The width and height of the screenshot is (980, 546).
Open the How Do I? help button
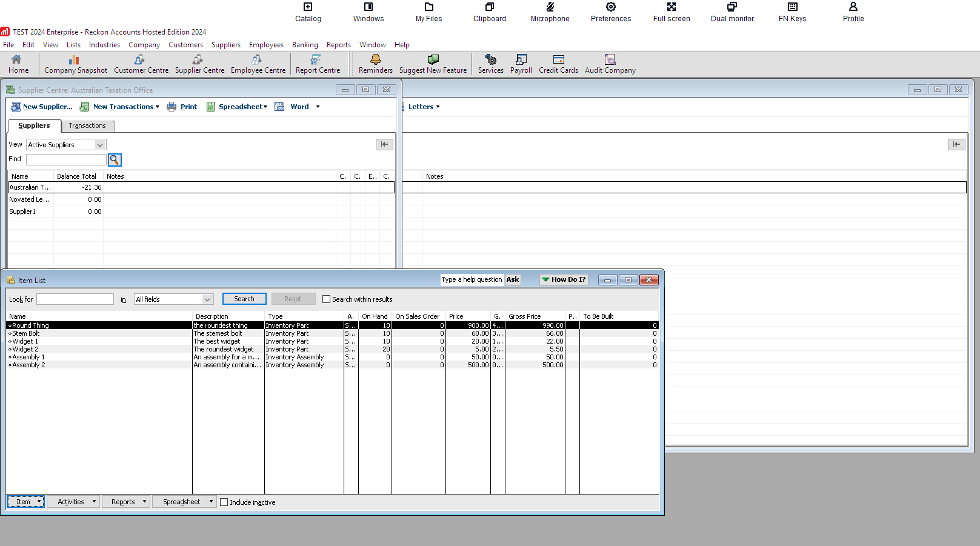(564, 279)
